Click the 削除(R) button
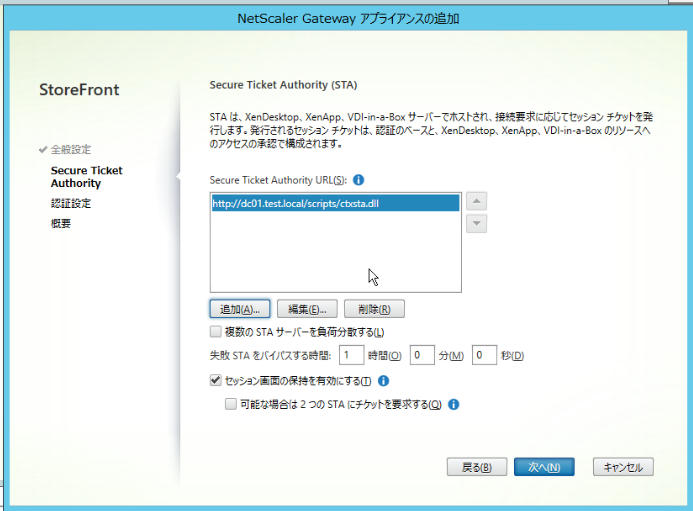The height and width of the screenshot is (511, 693). [374, 309]
